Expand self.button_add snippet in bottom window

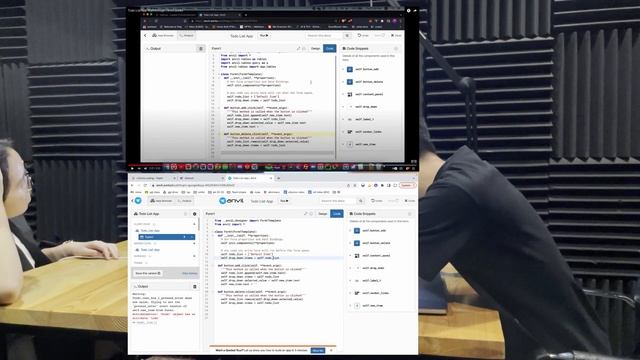click(x=350, y=231)
